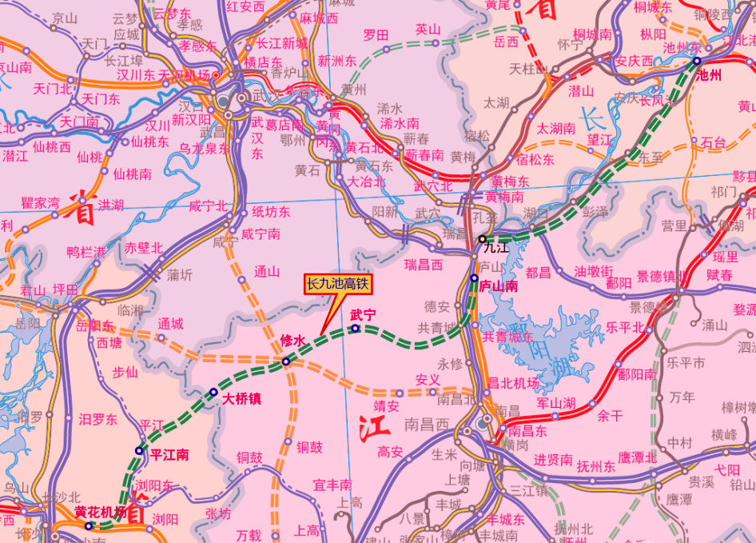Toggle the 共青城东 station point
The image size is (756, 543).
[x=475, y=325]
